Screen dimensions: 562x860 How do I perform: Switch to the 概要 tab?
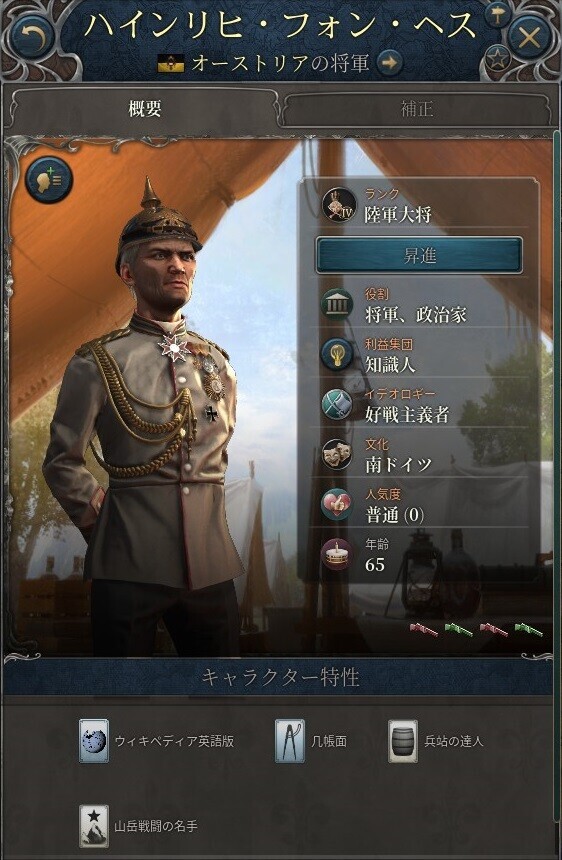pyautogui.click(x=144, y=109)
